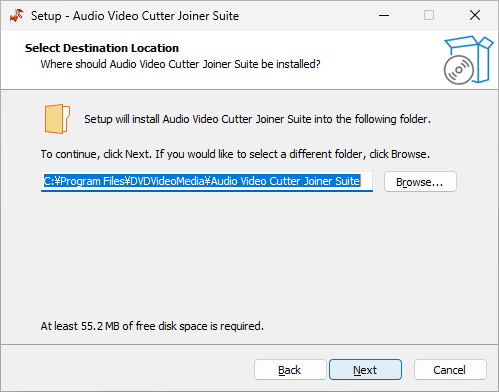Screen dimensions: 499x392
Task: Click the installer box and disc icon
Action: [468, 60]
